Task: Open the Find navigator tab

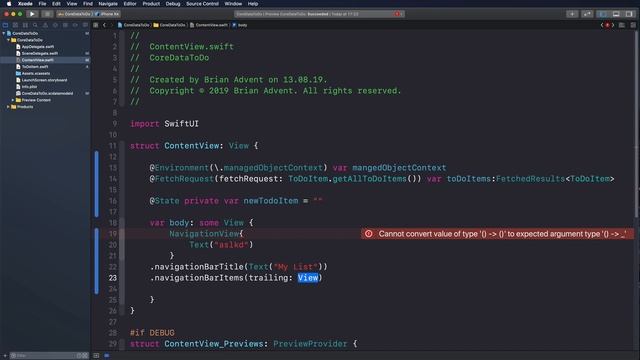Action: (x=35, y=25)
